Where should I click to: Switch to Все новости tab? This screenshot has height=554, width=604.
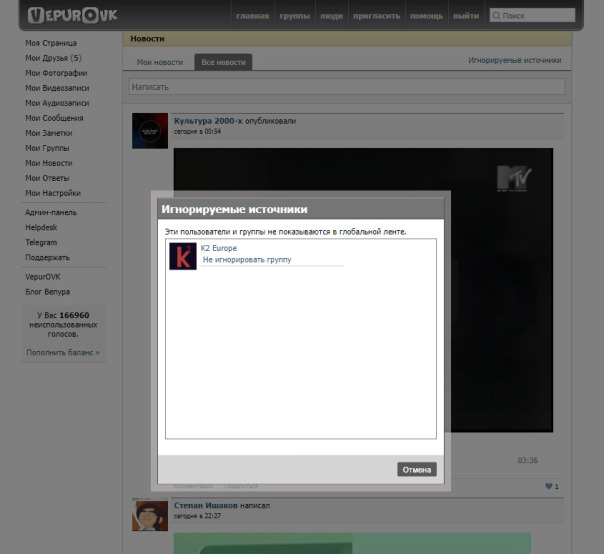[x=223, y=62]
